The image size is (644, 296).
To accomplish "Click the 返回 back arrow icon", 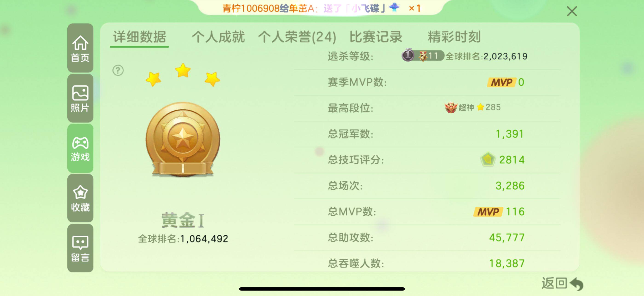I will click(577, 284).
